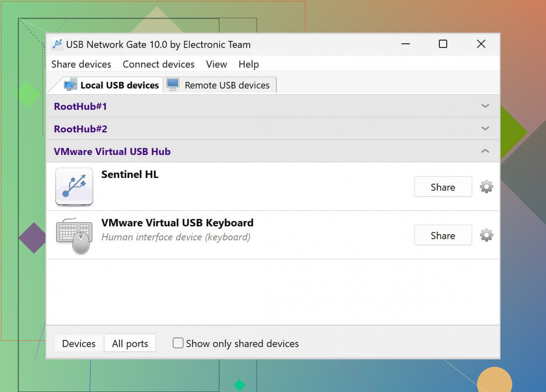This screenshot has height=392, width=546.
Task: Click the Sentinel HL USB device icon
Action: coord(74,187)
